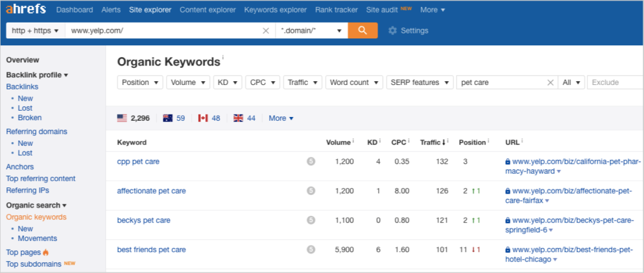Open Rank tracker
Image resolution: width=644 pixels, height=273 pixels.
pyautogui.click(x=336, y=9)
